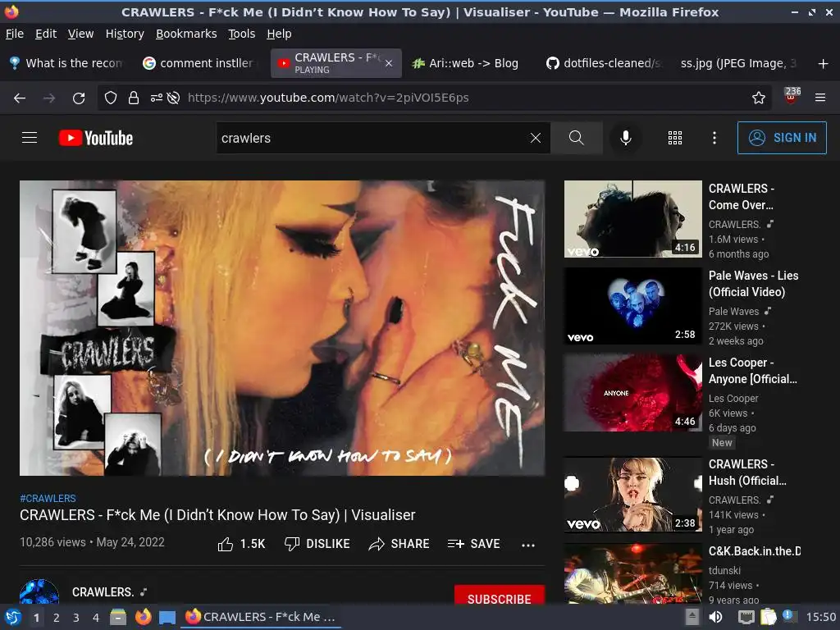Open the CRAWLERS. channel name link
Viewport: 840px width, 630px height.
(103, 592)
